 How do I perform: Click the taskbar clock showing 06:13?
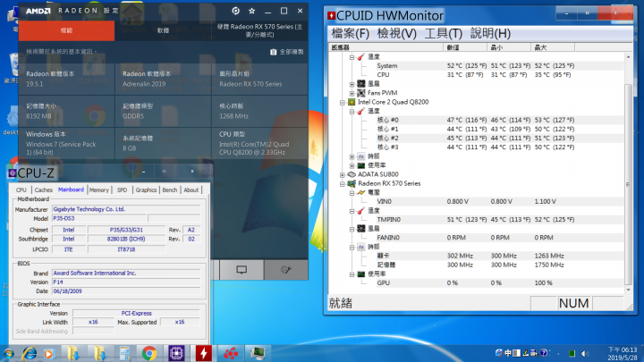623,353
